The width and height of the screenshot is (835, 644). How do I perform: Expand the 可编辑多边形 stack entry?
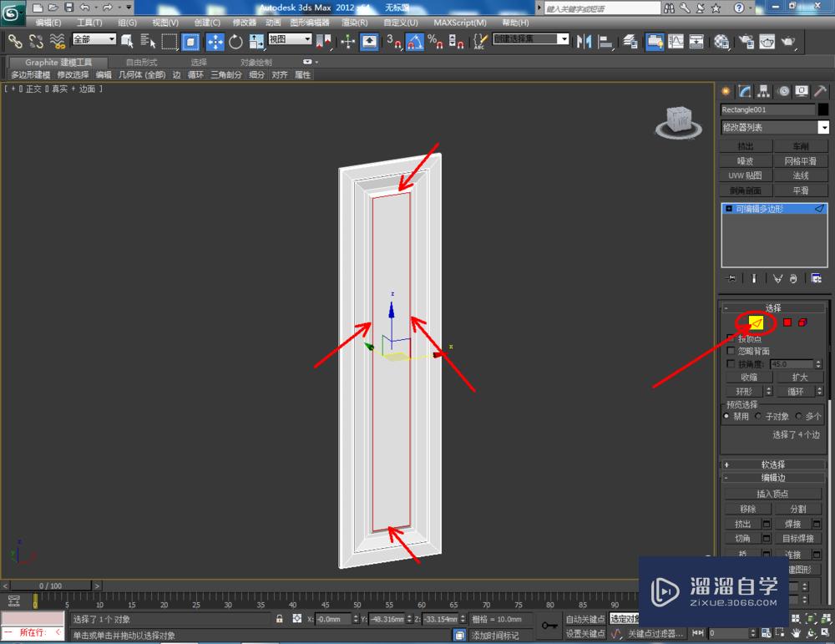729,209
